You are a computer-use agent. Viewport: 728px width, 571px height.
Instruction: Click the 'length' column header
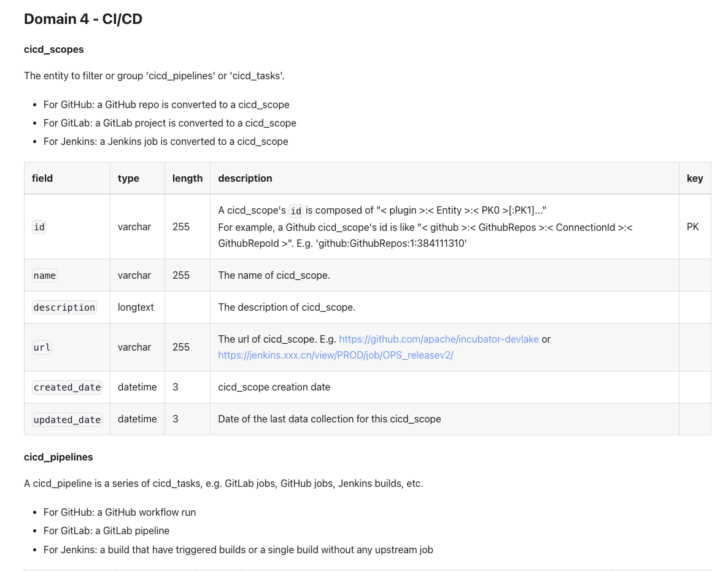point(187,178)
